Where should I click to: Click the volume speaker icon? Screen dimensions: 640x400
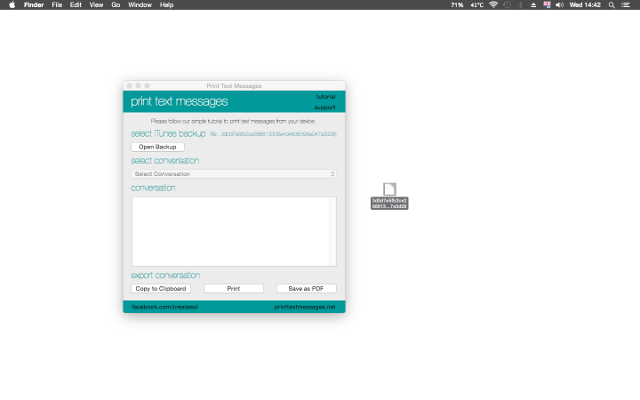tap(560, 5)
